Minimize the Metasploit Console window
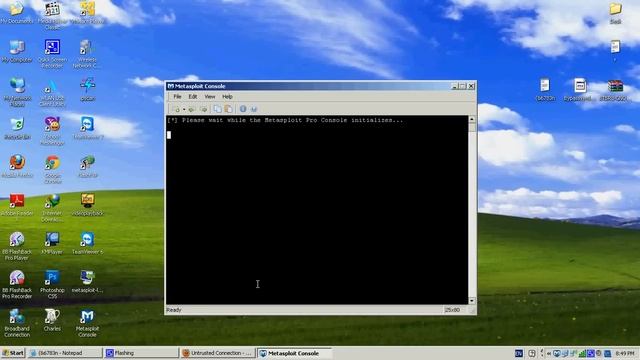The height and width of the screenshot is (360, 640). 454,86
